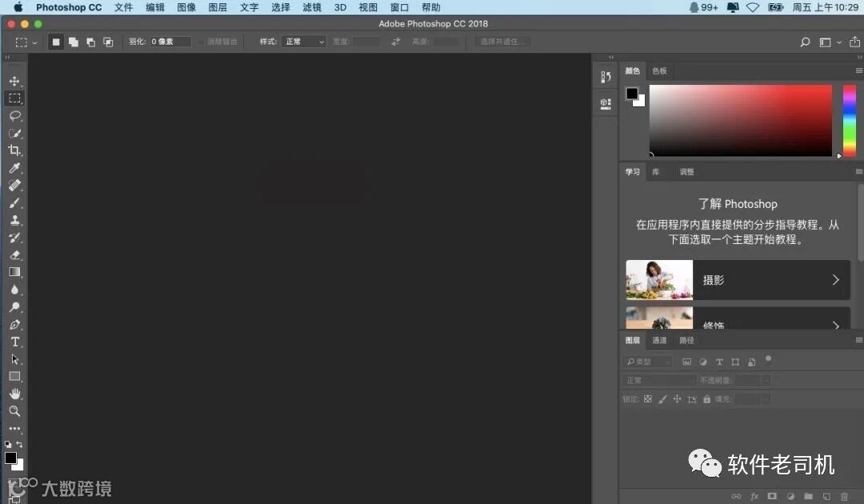Select the Brush tool

coord(15,202)
